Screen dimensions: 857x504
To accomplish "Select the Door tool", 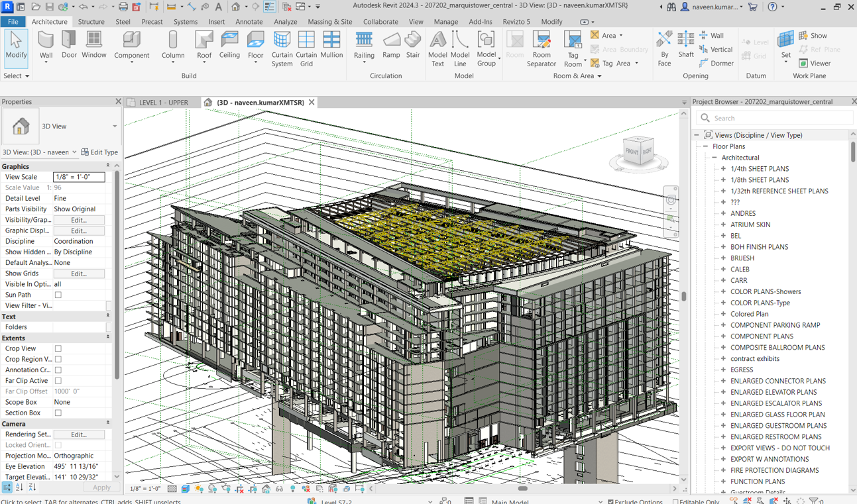I will (69, 46).
